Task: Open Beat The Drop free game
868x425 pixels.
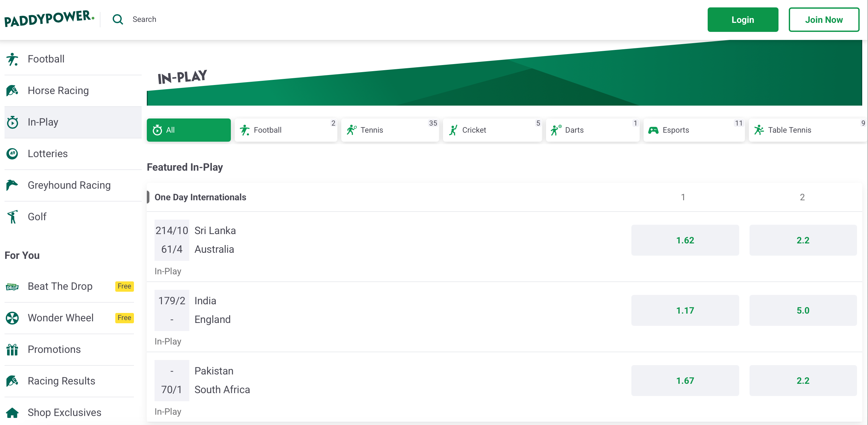Action: (x=70, y=287)
